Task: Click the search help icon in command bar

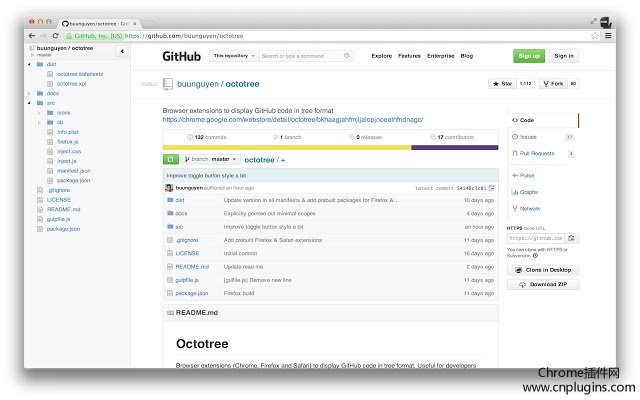Action: click(347, 56)
